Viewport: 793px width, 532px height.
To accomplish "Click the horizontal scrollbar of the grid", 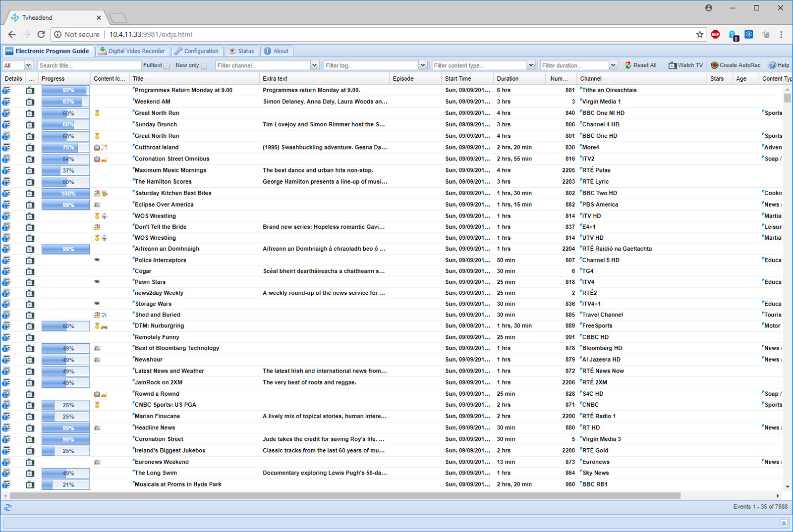I will (345, 496).
